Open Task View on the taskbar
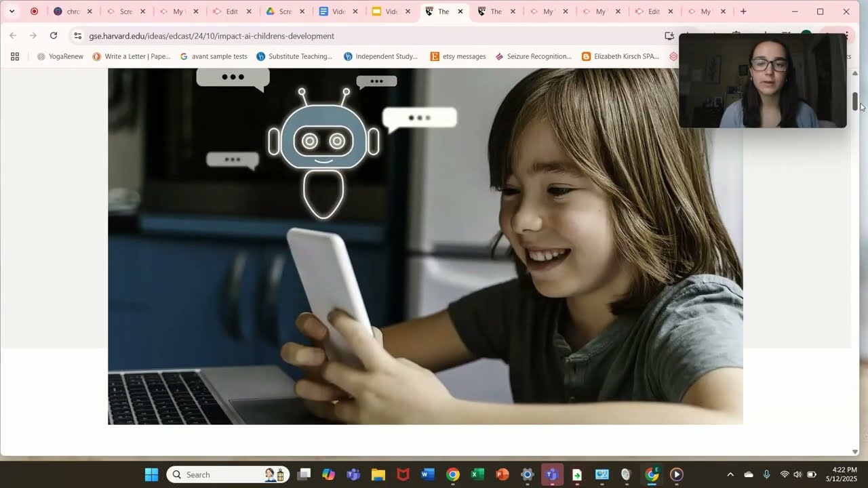Viewport: 868px width, 488px height. click(x=304, y=474)
